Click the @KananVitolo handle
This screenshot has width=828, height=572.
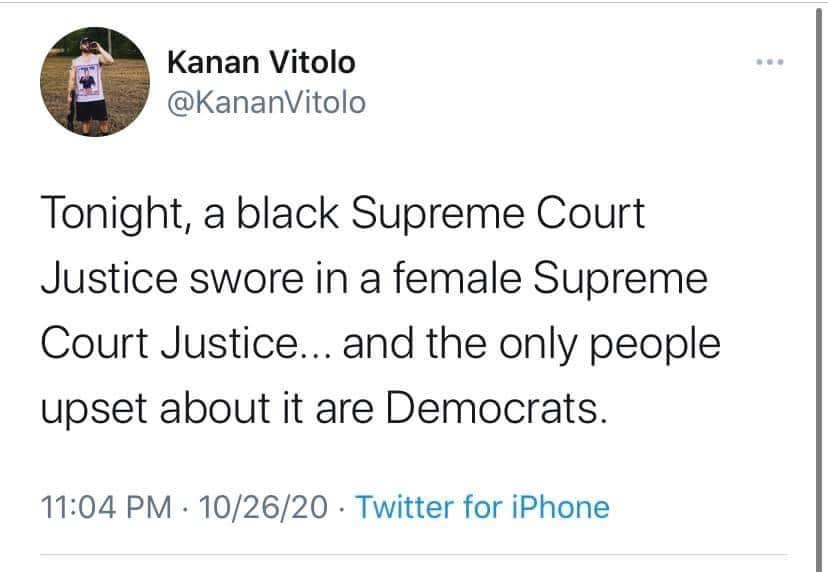[265, 102]
